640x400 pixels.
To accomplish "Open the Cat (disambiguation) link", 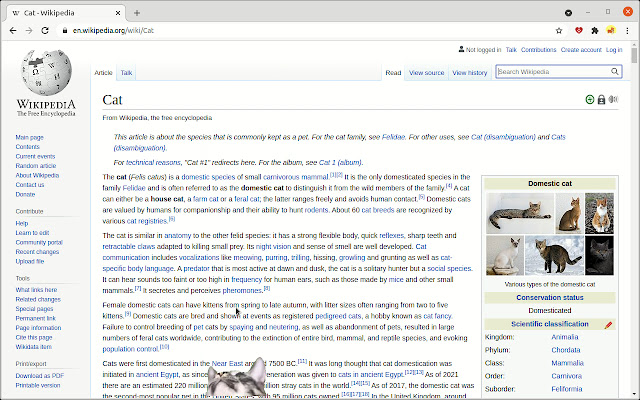I will (x=503, y=137).
